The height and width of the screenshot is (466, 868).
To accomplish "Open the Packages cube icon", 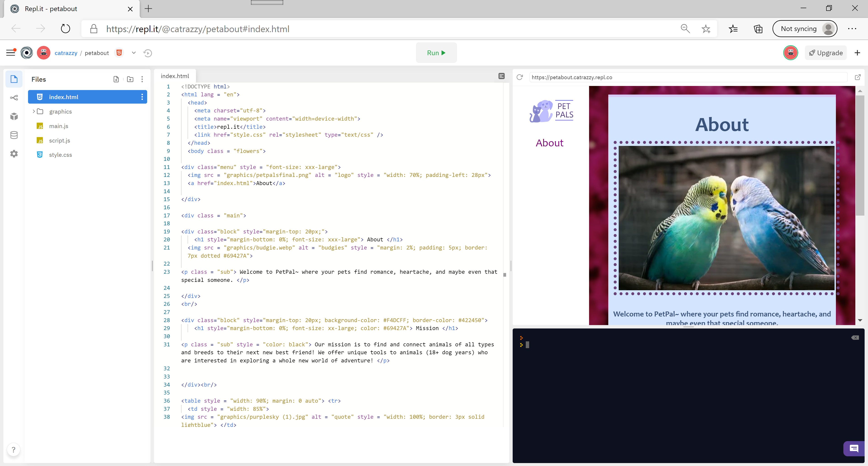I will pos(14,116).
